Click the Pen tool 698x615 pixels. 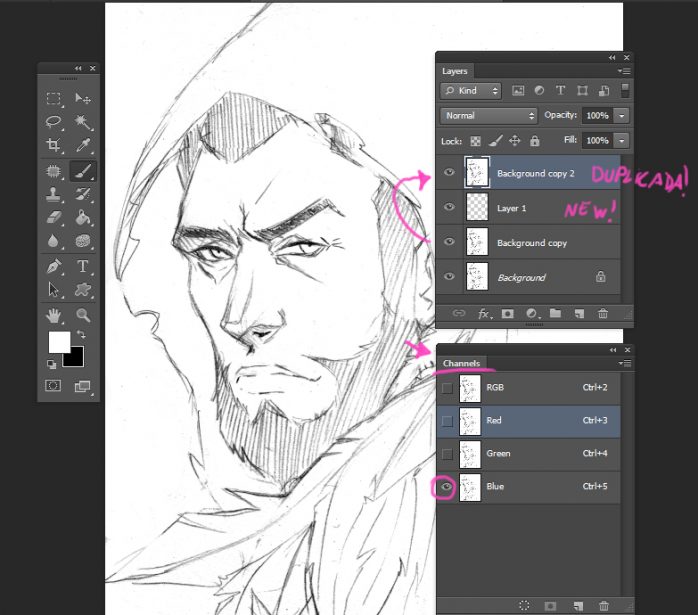coord(54,267)
